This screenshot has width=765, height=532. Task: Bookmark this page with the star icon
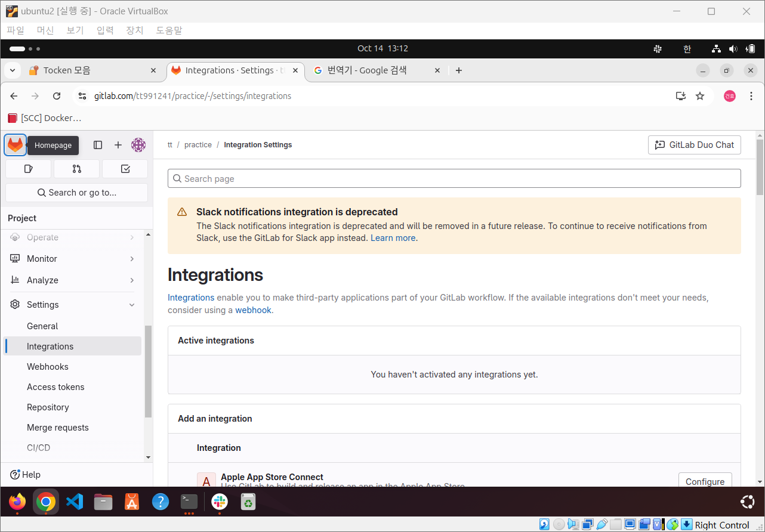click(700, 96)
